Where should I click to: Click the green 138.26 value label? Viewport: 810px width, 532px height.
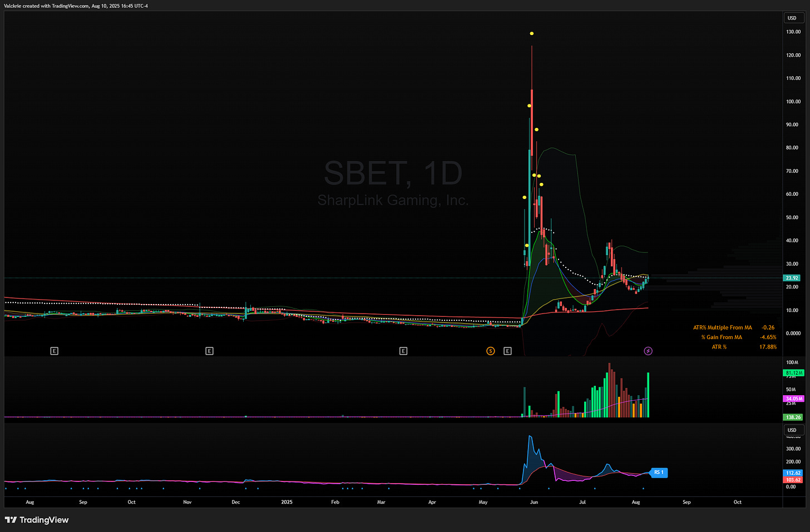click(x=793, y=417)
